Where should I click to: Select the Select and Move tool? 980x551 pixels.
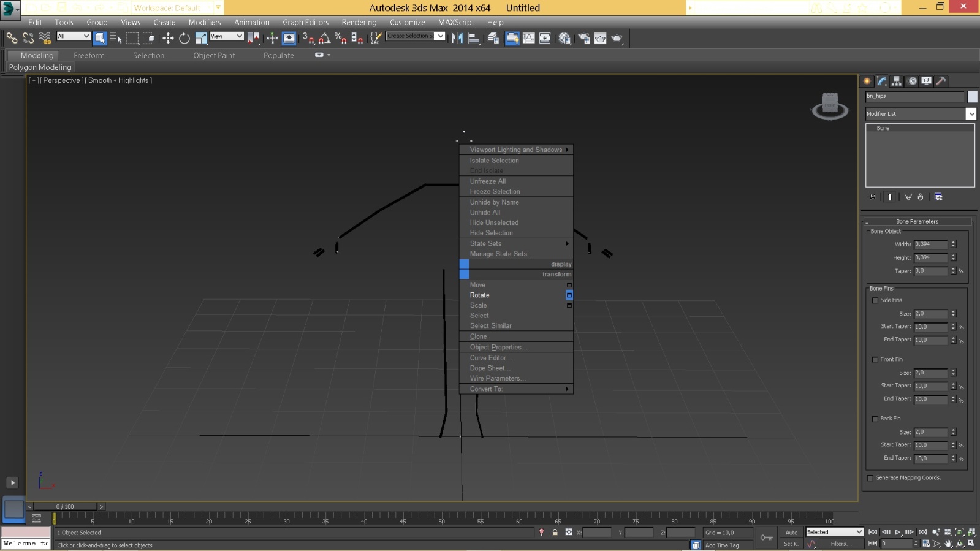[x=168, y=38]
